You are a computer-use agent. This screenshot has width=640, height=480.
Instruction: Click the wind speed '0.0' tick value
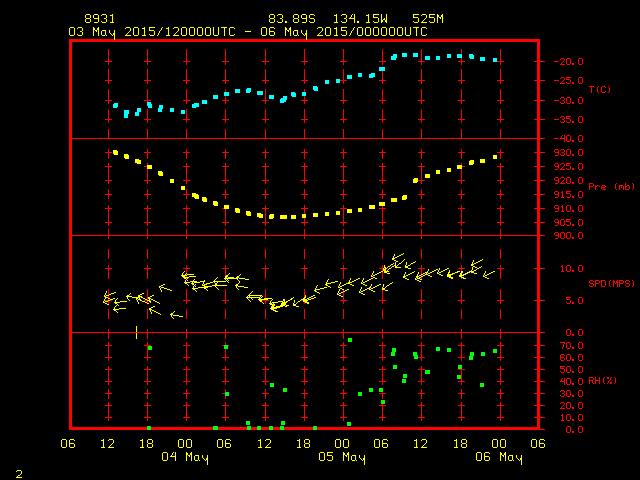click(574, 333)
